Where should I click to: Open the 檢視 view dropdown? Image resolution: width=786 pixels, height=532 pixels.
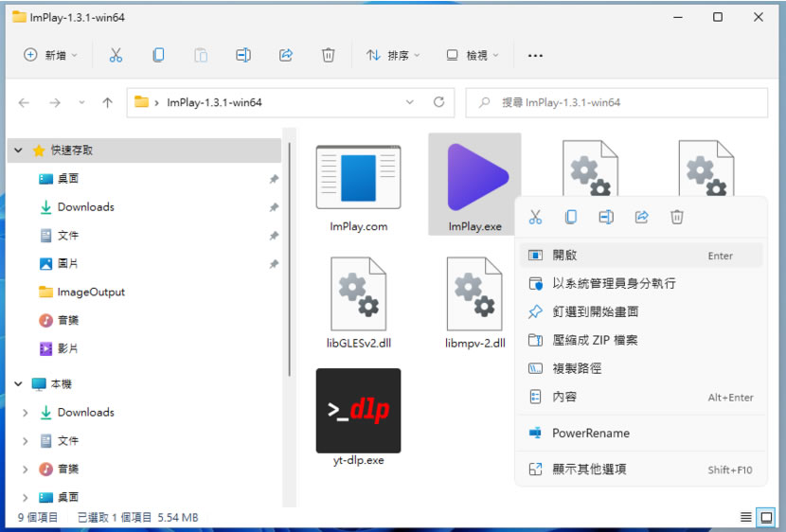[x=473, y=55]
